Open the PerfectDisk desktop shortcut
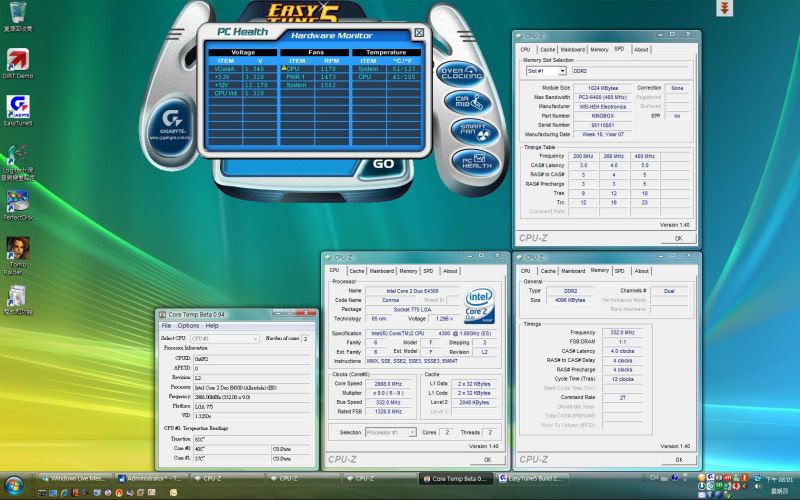 click(17, 205)
